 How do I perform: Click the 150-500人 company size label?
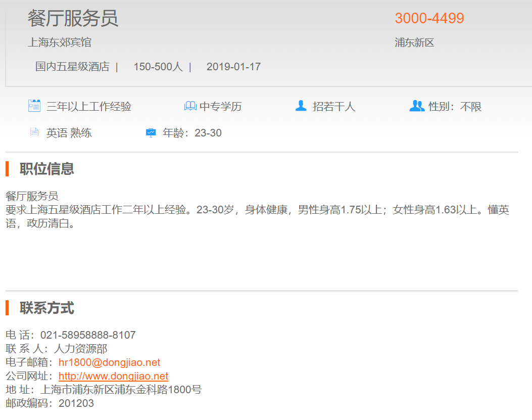[x=158, y=67]
